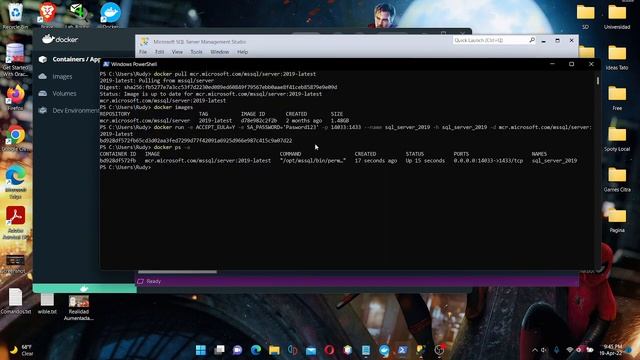Open Volumes section in Docker sidebar

pyautogui.click(x=64, y=93)
